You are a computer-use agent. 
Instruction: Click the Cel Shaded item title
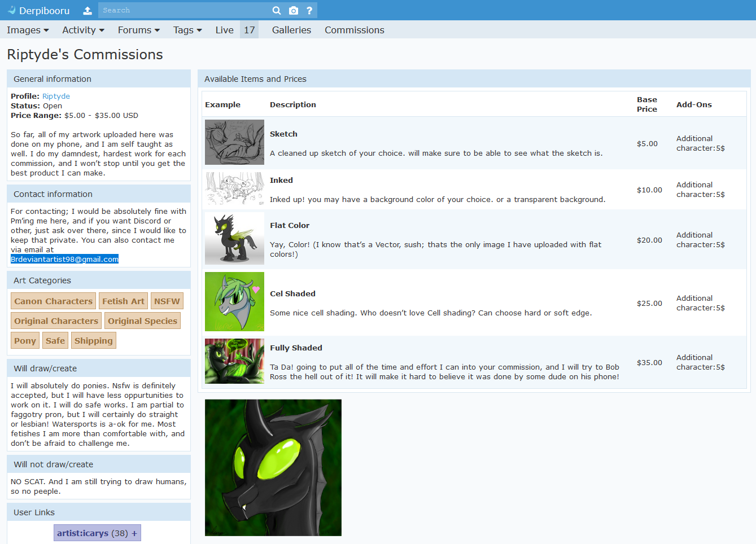pos(292,294)
